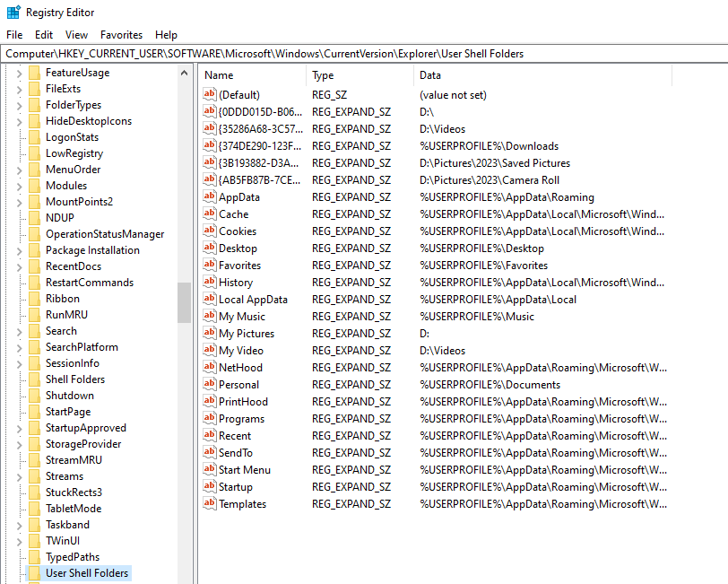Click the data '%USERPROFILE%\Documents'
Screen dimensions: 728x584
click(490, 384)
